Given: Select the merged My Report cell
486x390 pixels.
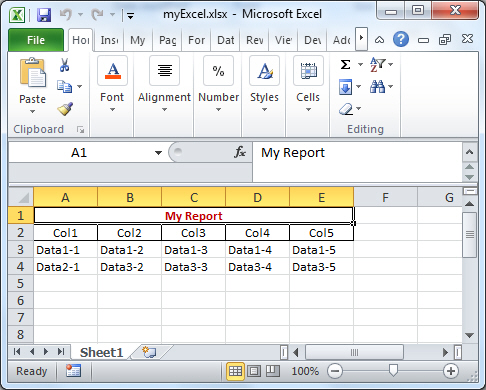Looking at the screenshot, I should tap(194, 216).
